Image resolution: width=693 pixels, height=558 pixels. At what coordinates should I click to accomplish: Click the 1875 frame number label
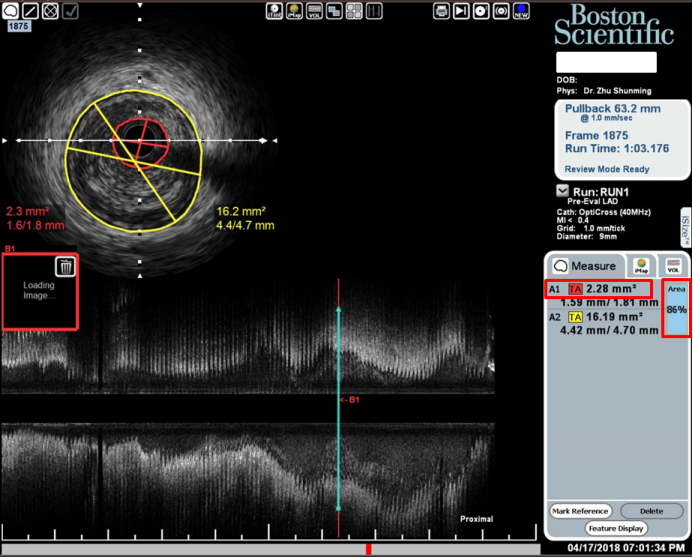[19, 26]
